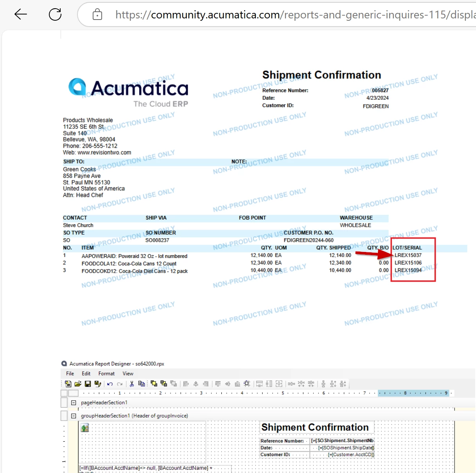Image resolution: width=476 pixels, height=473 pixels.
Task: Click reference number 005827
Action: point(380,90)
